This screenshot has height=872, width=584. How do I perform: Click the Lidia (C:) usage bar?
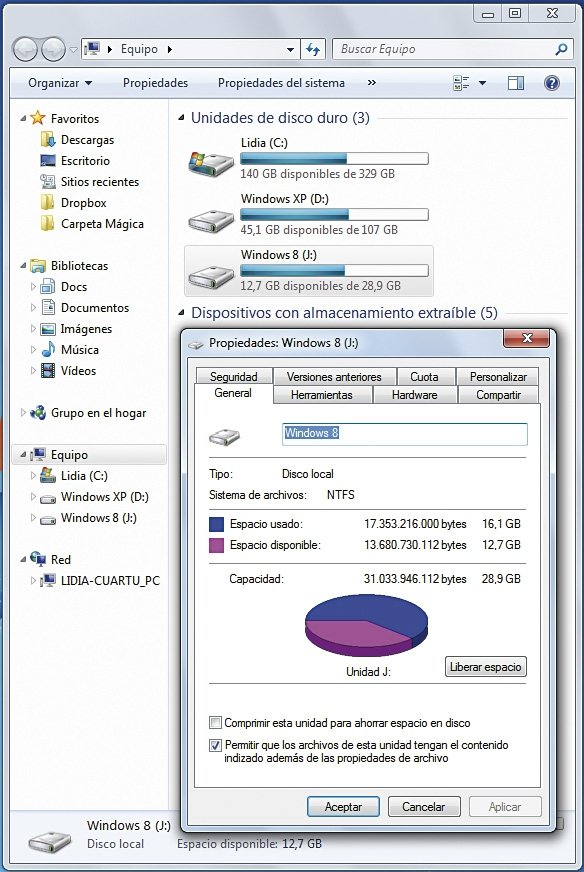(x=334, y=158)
